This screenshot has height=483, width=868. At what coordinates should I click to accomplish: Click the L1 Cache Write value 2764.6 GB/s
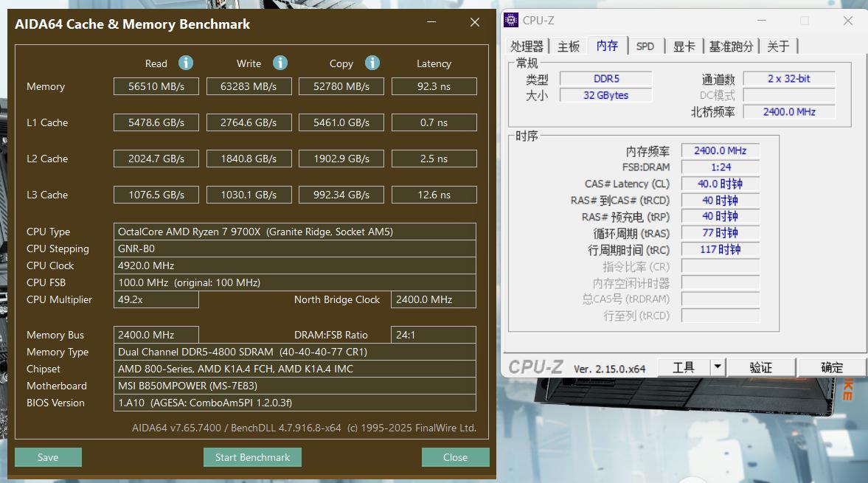pos(249,122)
